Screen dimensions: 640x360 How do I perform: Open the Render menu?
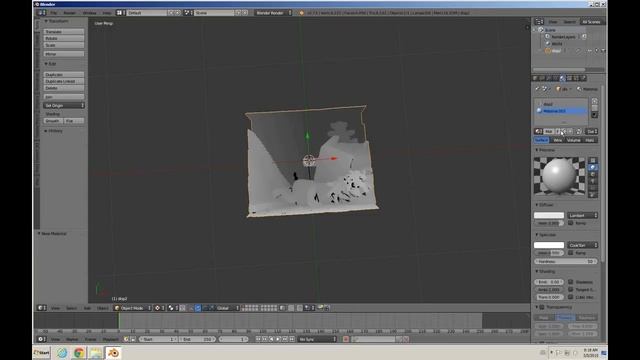69,13
